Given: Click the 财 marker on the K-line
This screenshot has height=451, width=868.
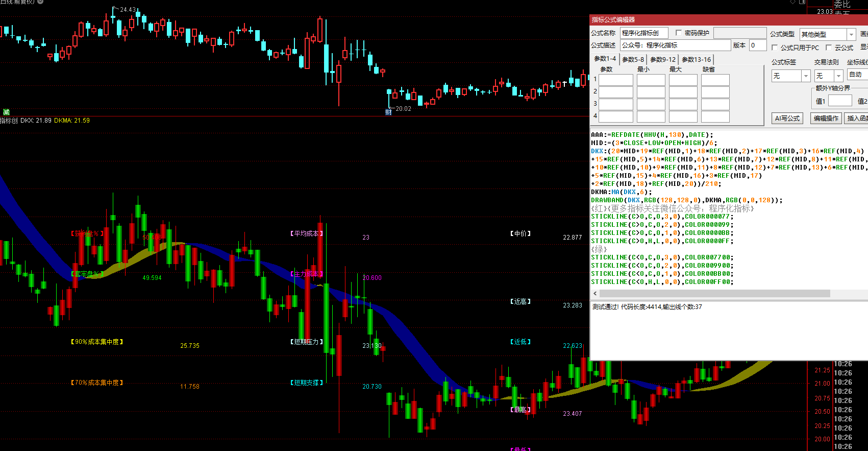Looking at the screenshot, I should point(388,112).
